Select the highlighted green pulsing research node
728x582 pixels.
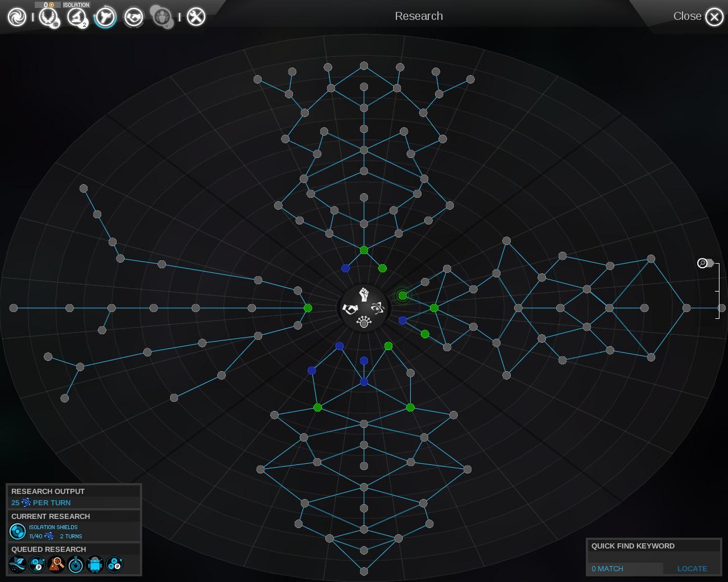click(403, 296)
